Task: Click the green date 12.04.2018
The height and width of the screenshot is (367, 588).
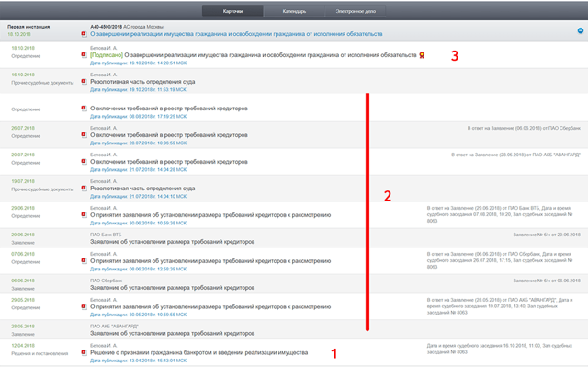Action: point(23,345)
